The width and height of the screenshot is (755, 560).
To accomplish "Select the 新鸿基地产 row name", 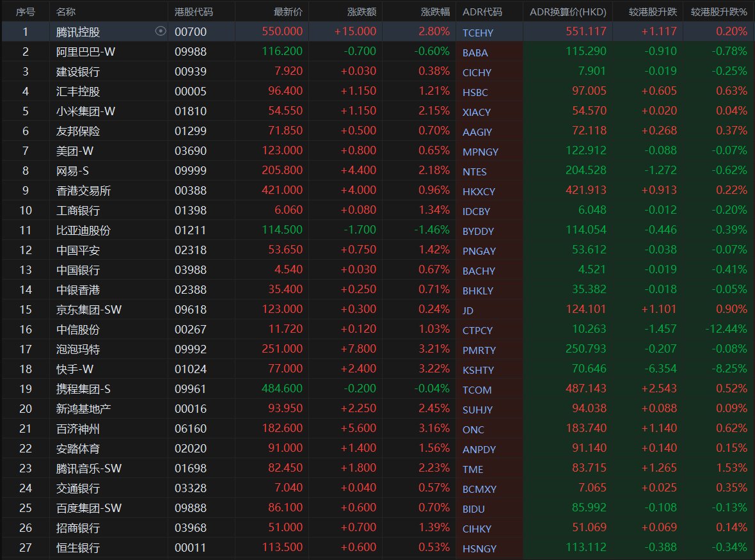I will click(83, 409).
